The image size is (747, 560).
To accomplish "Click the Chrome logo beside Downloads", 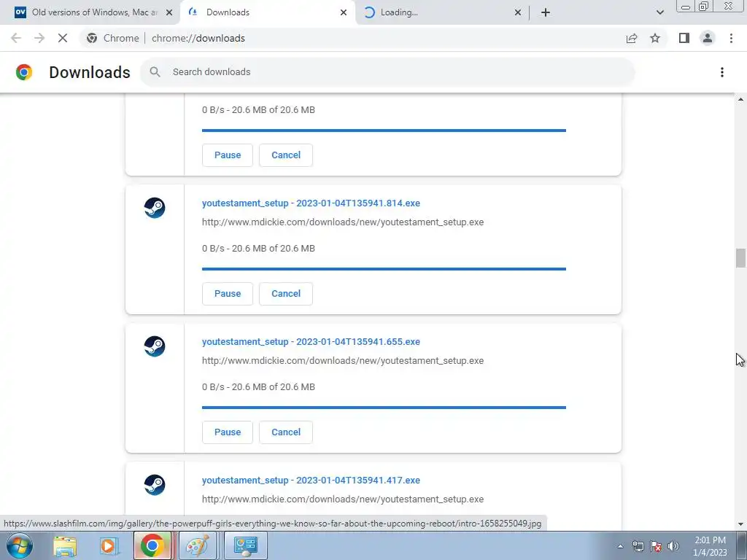I will pyautogui.click(x=24, y=72).
